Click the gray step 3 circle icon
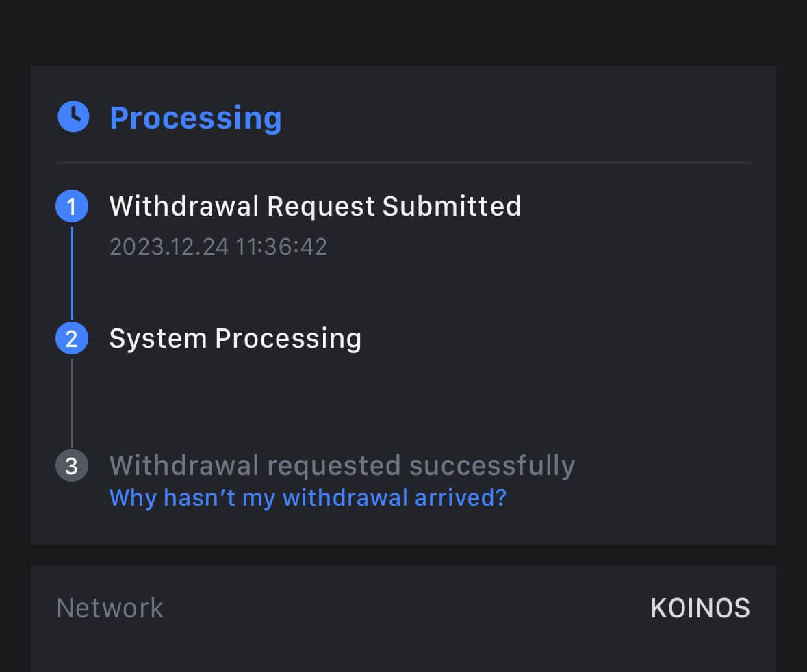 (x=72, y=467)
